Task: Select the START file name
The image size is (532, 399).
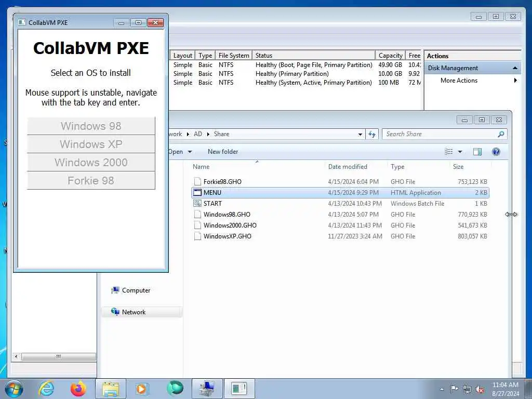Action: point(212,203)
